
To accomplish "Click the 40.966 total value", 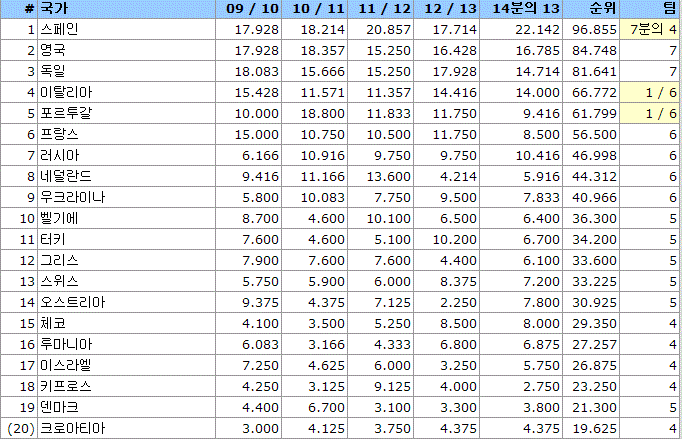I will 594,198.
